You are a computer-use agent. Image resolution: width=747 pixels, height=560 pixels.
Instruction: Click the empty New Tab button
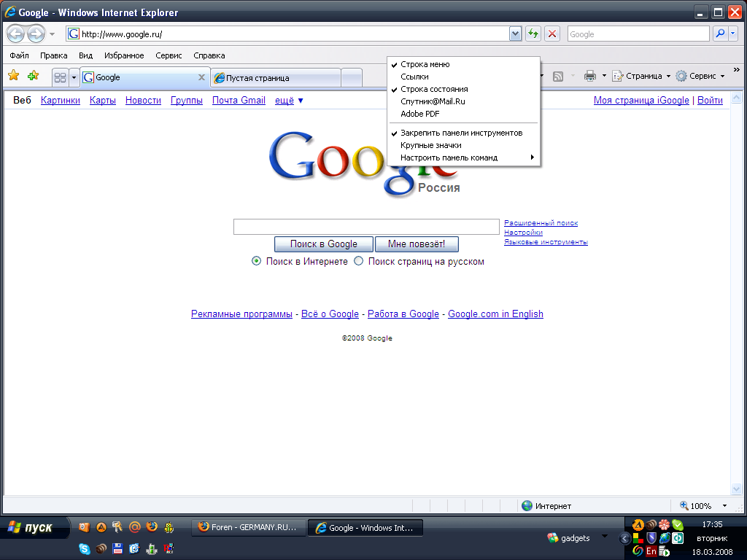click(x=352, y=78)
